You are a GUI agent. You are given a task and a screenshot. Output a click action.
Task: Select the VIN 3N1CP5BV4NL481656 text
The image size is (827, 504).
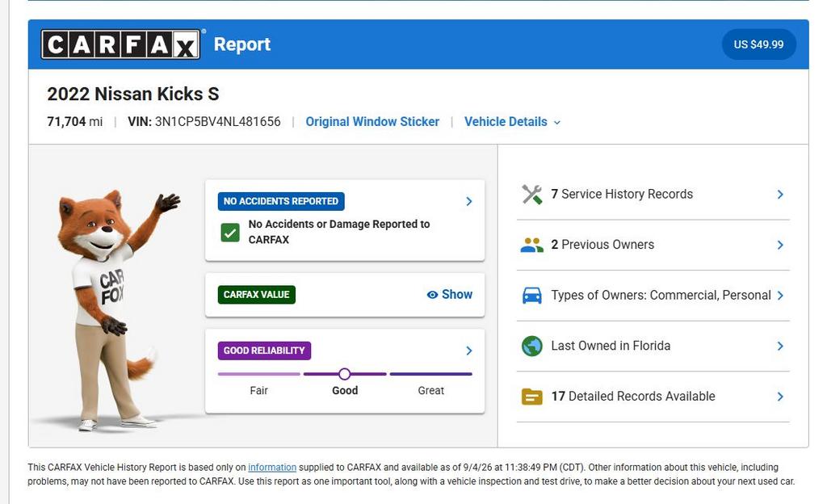204,122
